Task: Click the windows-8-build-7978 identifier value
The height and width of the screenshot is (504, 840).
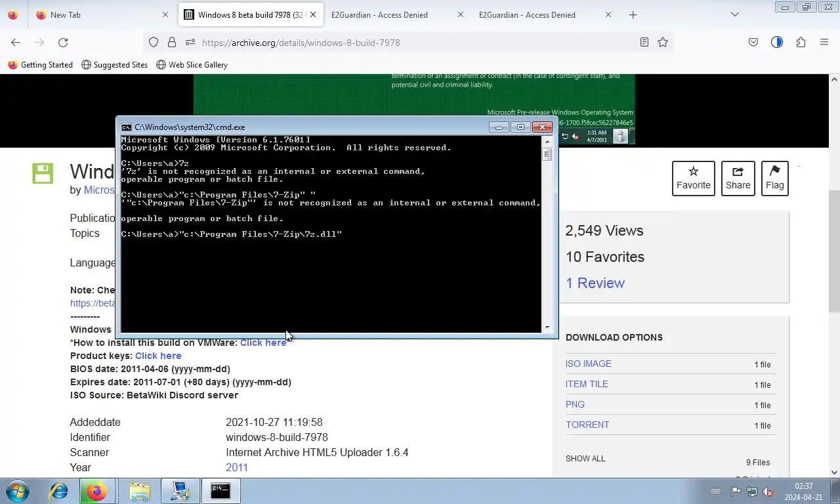Action: (x=277, y=437)
